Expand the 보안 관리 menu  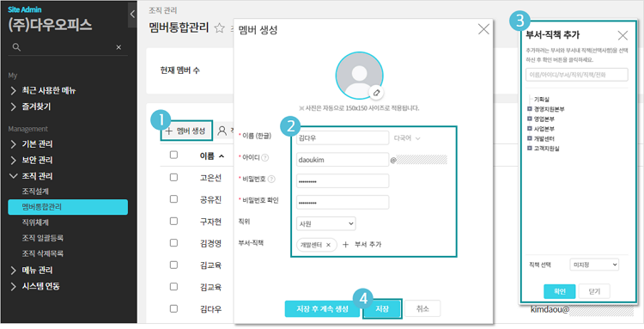37,160
